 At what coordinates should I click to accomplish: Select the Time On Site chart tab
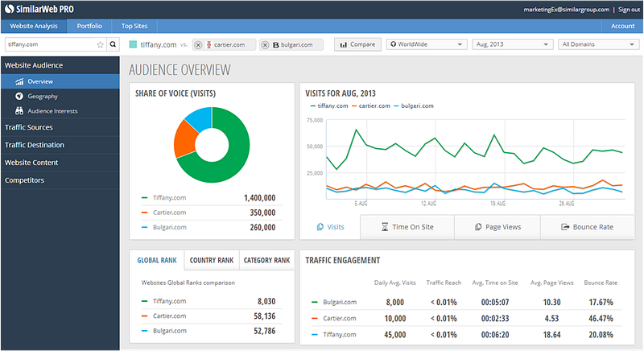click(x=407, y=227)
